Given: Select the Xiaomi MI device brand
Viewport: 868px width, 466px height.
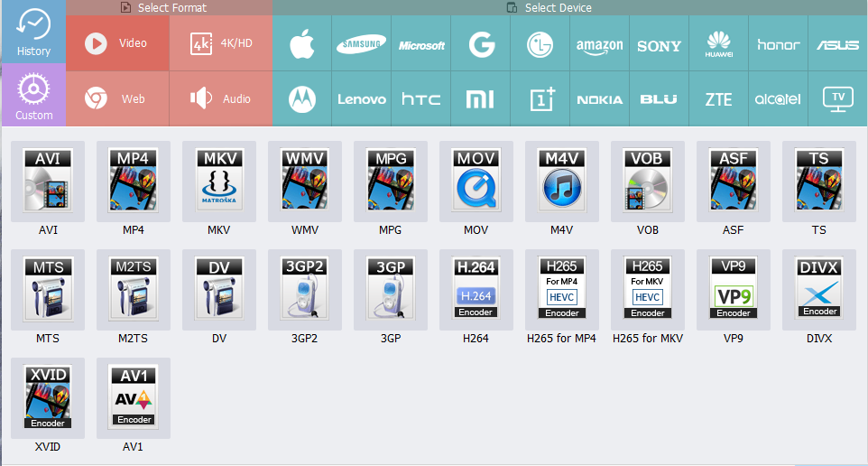Looking at the screenshot, I should tap(481, 98).
